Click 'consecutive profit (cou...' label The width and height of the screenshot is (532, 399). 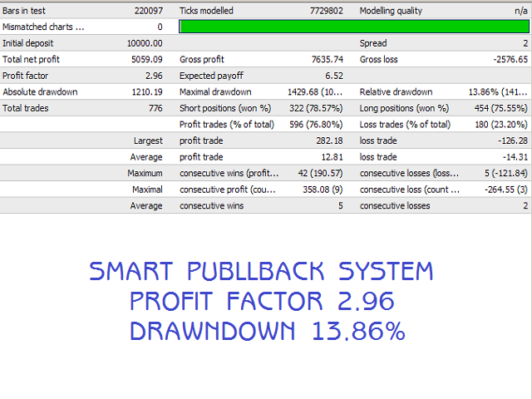point(228,190)
